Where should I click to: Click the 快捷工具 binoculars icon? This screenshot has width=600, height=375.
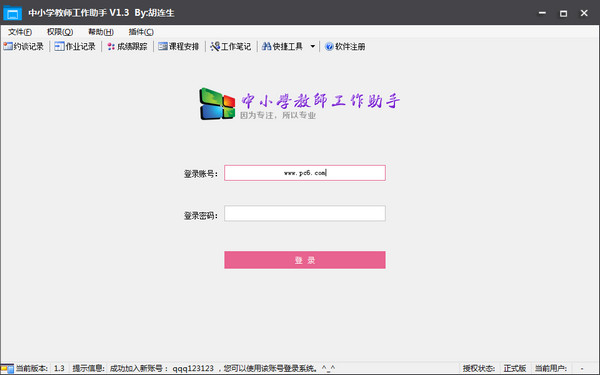(266, 47)
